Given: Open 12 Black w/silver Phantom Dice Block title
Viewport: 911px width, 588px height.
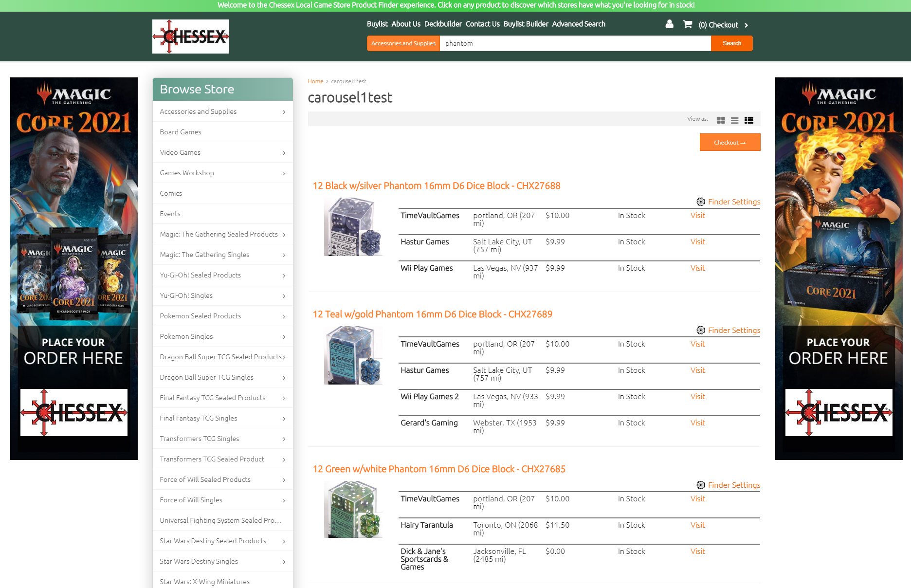Looking at the screenshot, I should pos(437,185).
